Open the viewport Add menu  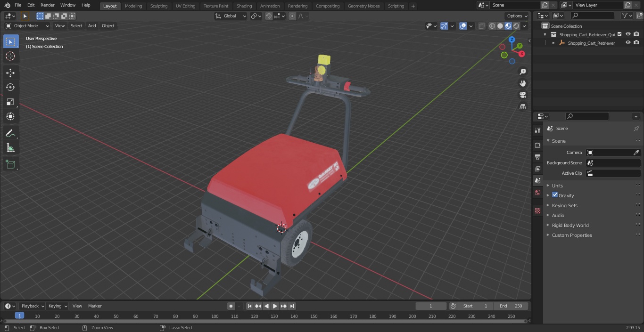(x=92, y=26)
